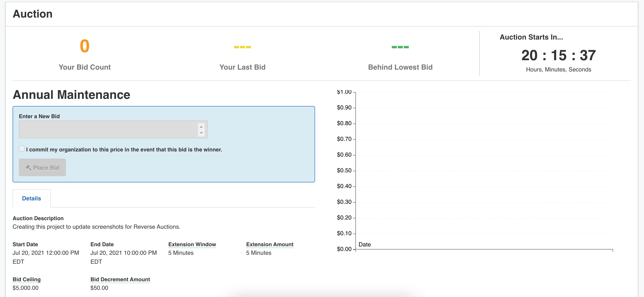Click the gavel icon on Place Bid

click(x=28, y=168)
